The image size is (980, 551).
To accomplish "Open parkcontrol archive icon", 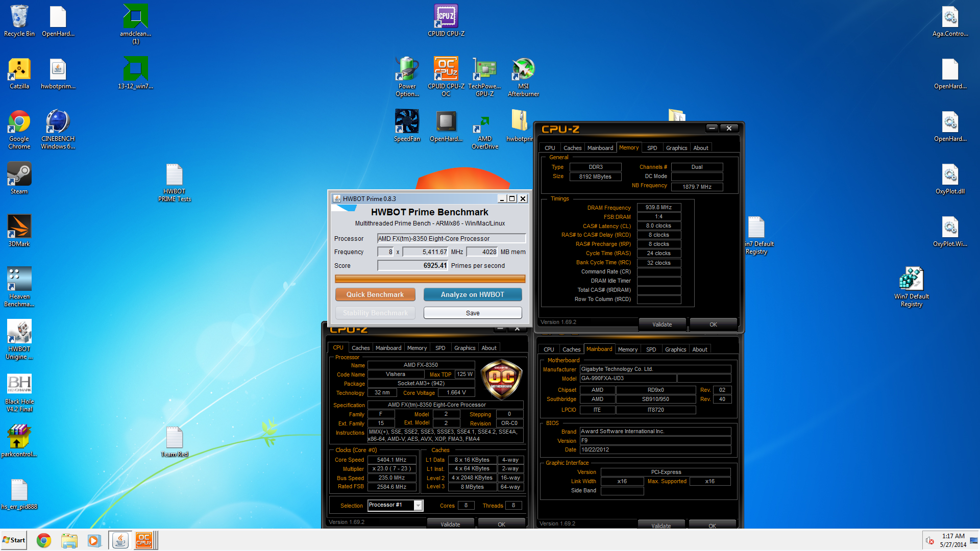I will (19, 441).
